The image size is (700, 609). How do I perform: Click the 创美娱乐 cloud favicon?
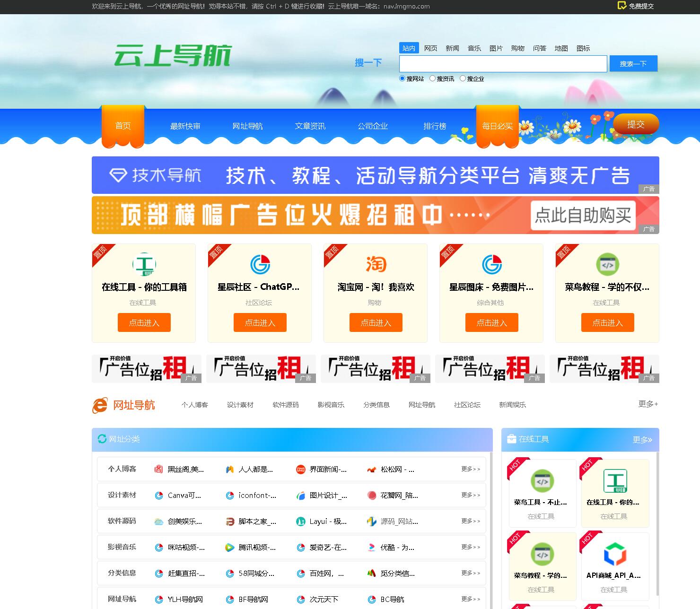click(x=158, y=521)
